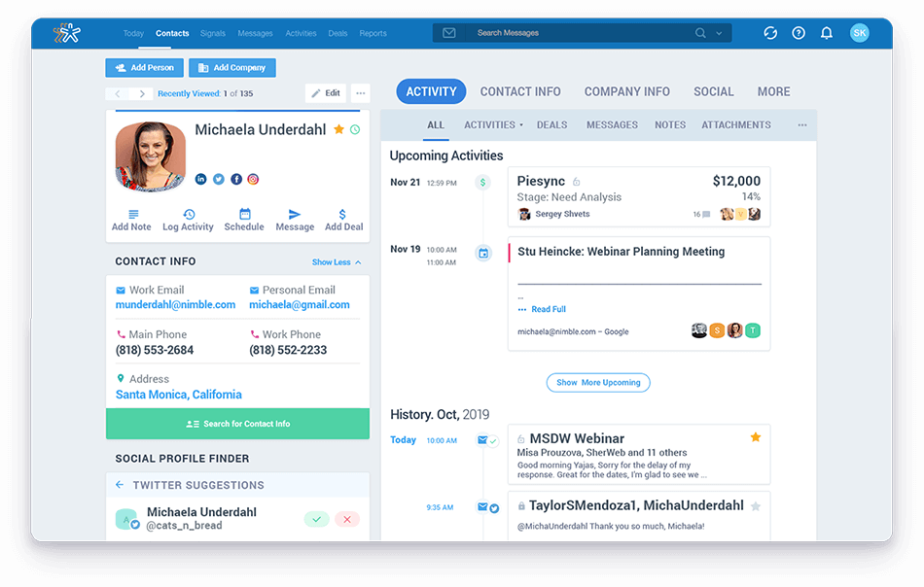Open the Contacts section in the top navigation
The width and height of the screenshot is (924, 587).
[172, 32]
